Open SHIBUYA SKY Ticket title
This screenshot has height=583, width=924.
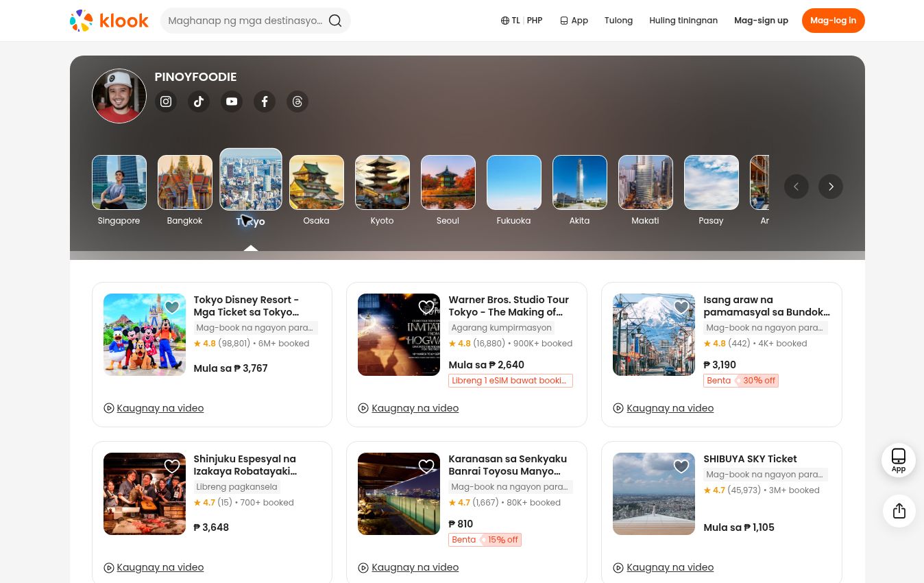tap(750, 459)
